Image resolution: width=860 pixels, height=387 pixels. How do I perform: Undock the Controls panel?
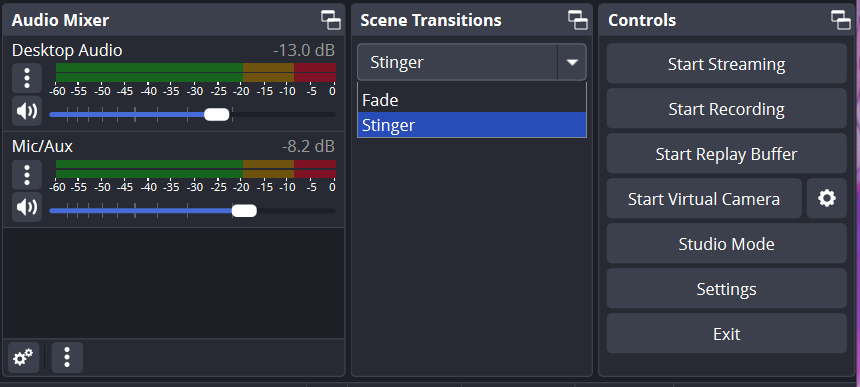point(841,20)
